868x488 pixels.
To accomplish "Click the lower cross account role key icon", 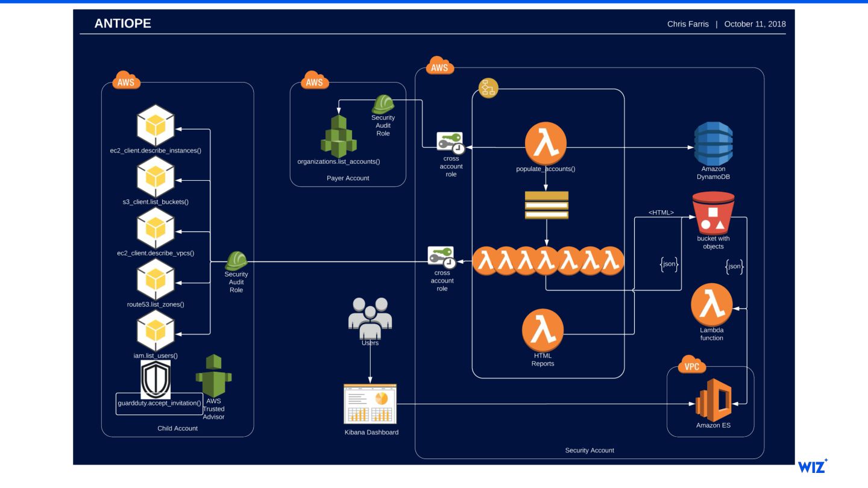I will pos(442,258).
